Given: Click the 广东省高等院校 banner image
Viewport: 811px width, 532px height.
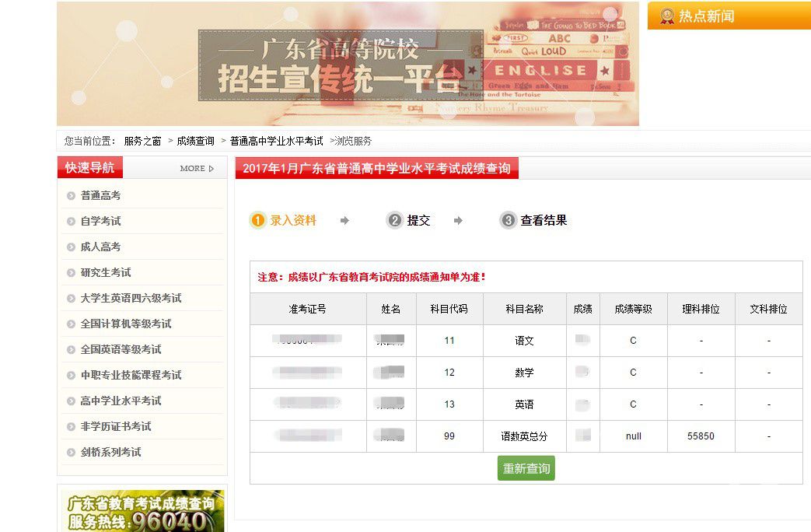Looking at the screenshot, I should tap(348, 64).
